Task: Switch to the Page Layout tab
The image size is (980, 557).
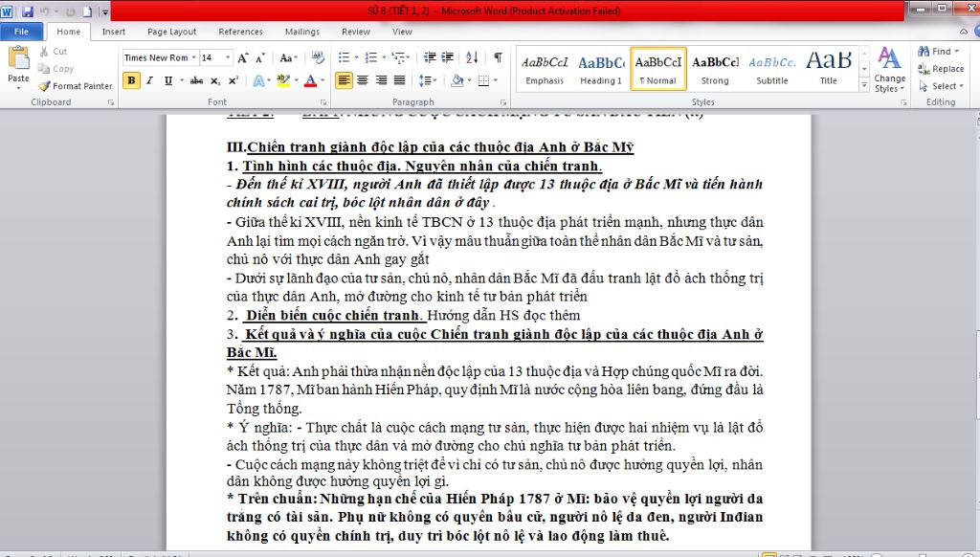Action: (x=172, y=32)
